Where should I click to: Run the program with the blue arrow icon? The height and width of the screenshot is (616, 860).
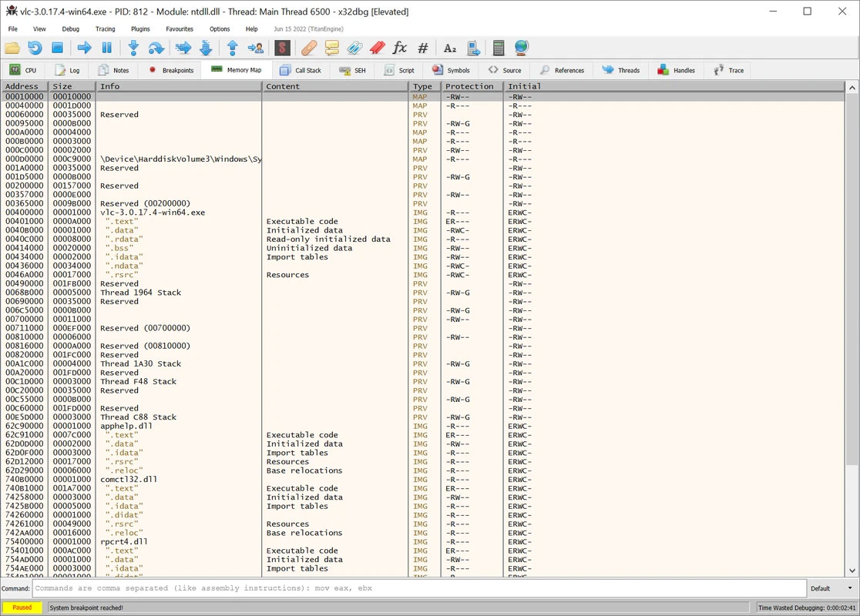[85, 48]
